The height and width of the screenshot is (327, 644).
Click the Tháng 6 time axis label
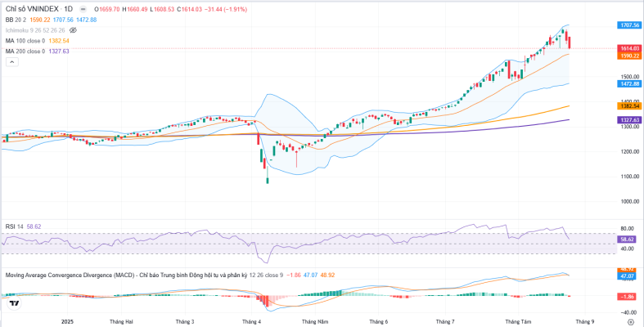point(379,322)
